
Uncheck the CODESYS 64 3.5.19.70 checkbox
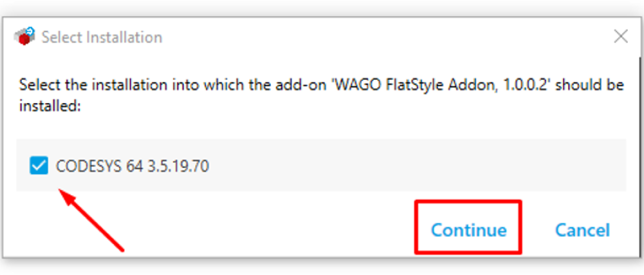39,166
